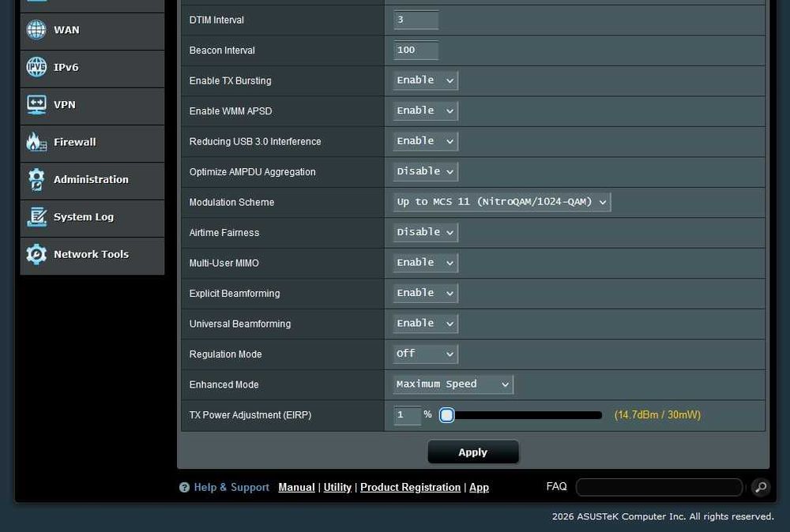The height and width of the screenshot is (532, 790).
Task: Open the Enable WMM APSD dropdown
Action: [x=425, y=111]
